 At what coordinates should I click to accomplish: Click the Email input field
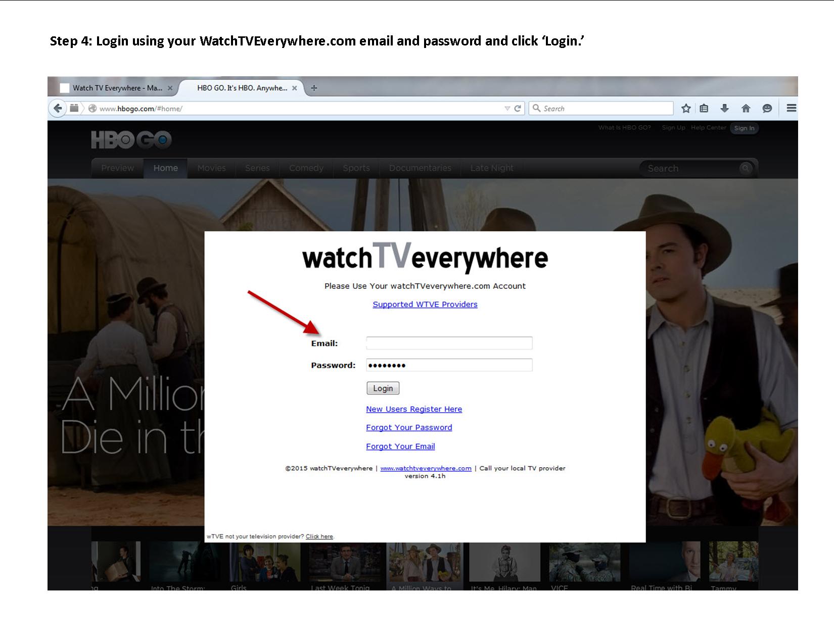tap(449, 343)
